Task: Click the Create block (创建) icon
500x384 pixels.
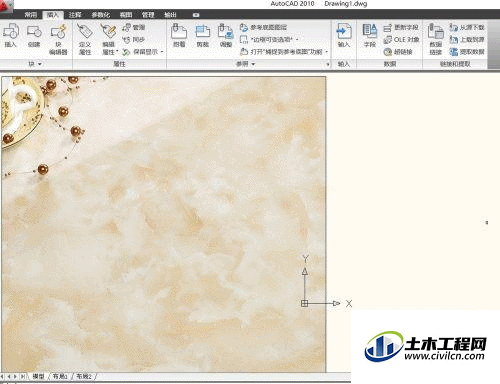Action: pyautogui.click(x=34, y=32)
